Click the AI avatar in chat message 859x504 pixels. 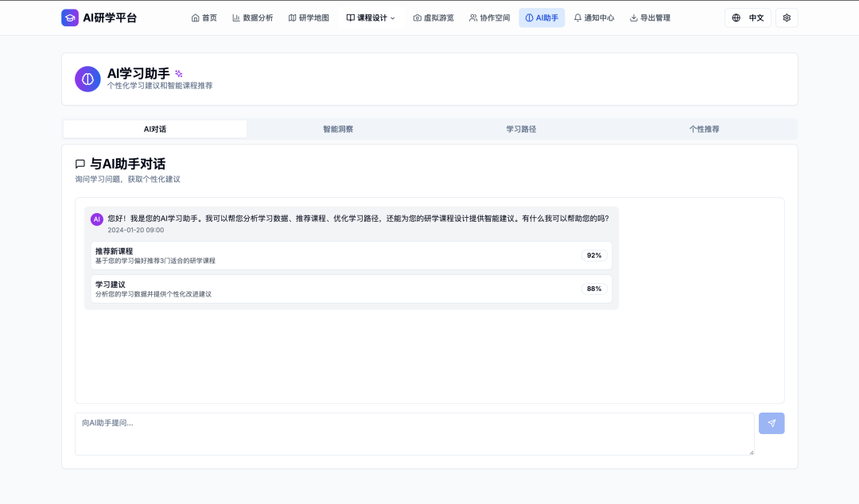point(97,219)
